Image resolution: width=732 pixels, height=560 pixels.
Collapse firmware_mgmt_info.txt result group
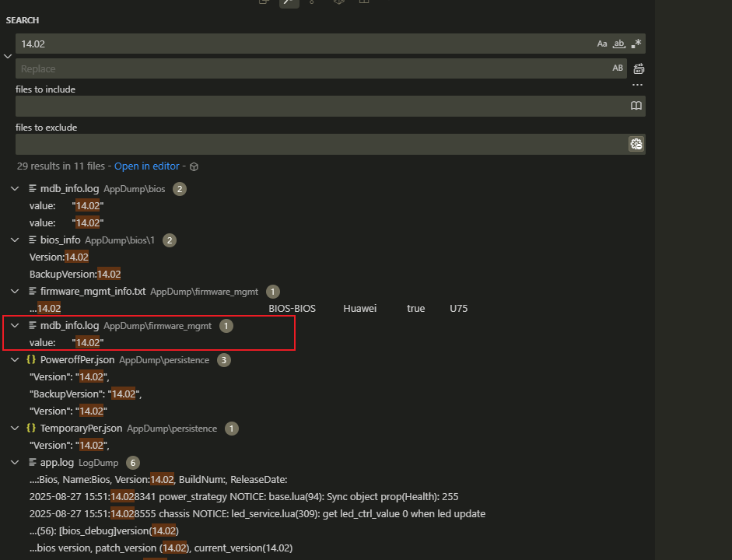15,291
